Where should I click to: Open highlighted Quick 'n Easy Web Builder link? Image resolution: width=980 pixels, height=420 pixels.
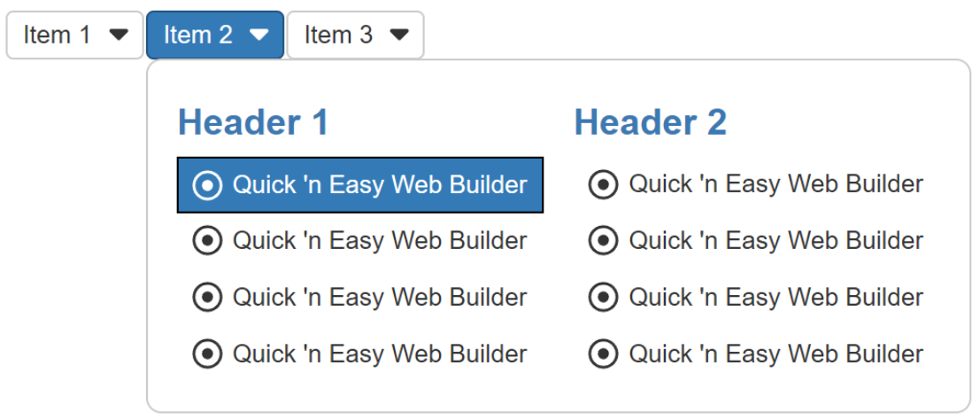tap(379, 184)
